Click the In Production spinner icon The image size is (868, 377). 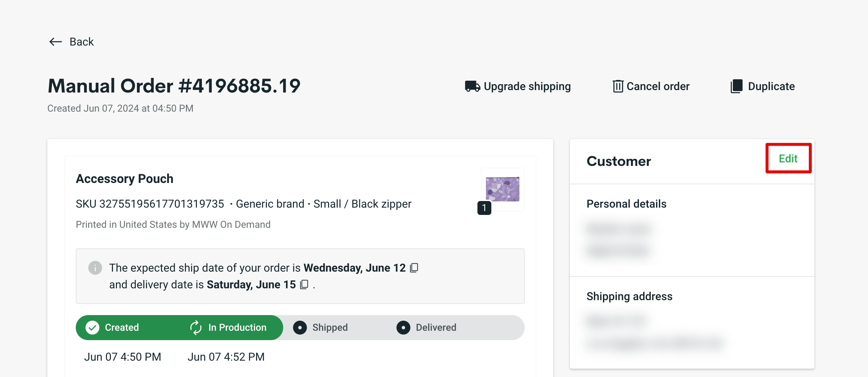[196, 327]
